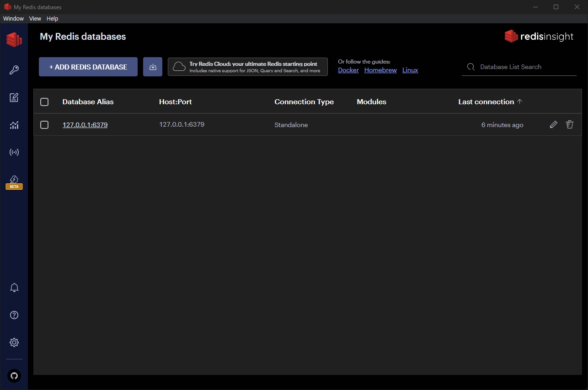Viewport: 588px width, 390px height.
Task: Focus the Database List Search field
Action: [519, 67]
